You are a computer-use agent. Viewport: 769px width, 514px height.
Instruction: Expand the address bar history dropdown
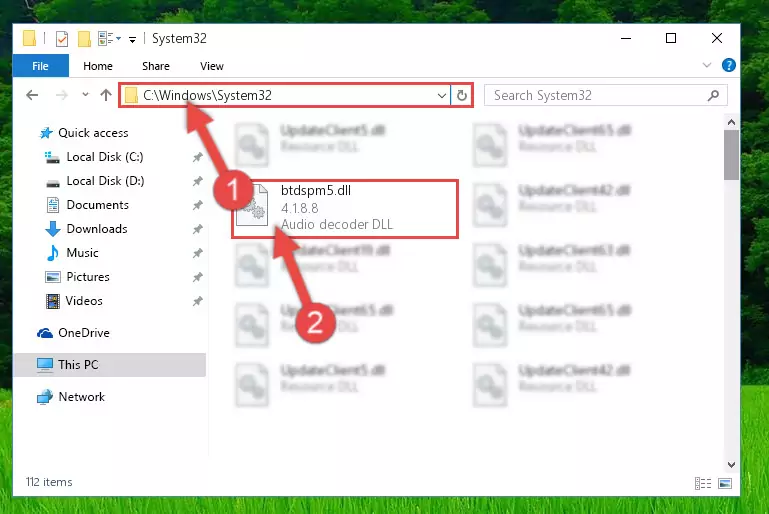click(x=442, y=95)
